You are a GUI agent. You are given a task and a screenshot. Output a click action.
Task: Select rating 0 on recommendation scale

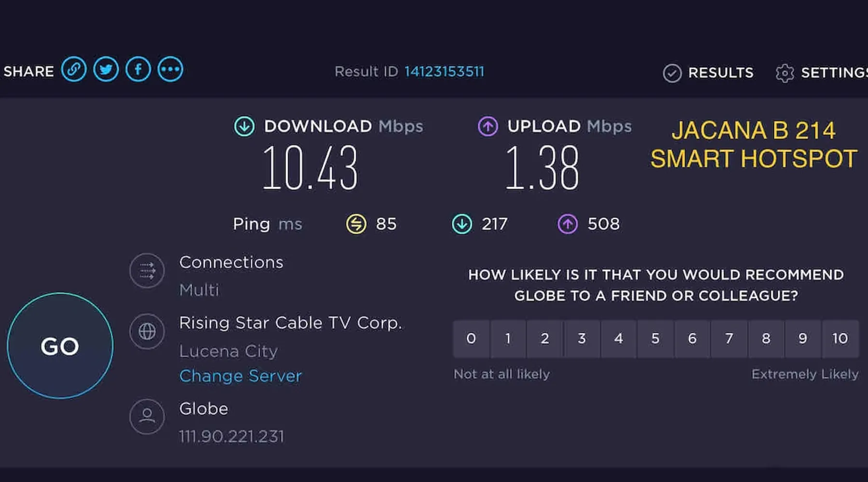[x=471, y=339]
